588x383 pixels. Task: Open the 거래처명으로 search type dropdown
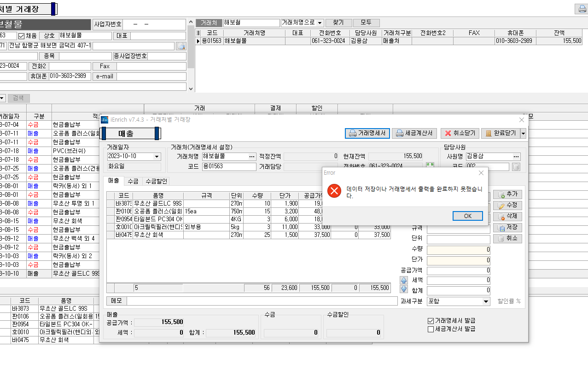click(x=320, y=23)
